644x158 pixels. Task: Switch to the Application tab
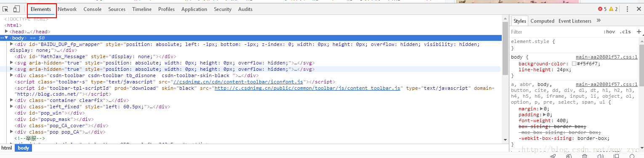tap(194, 9)
